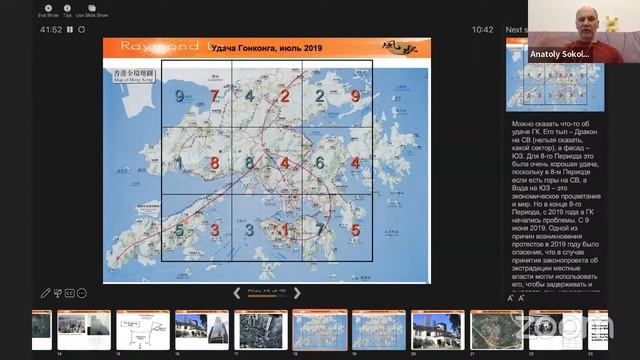Reset the elapsed timer
This screenshot has height=360, width=640.
point(82,29)
